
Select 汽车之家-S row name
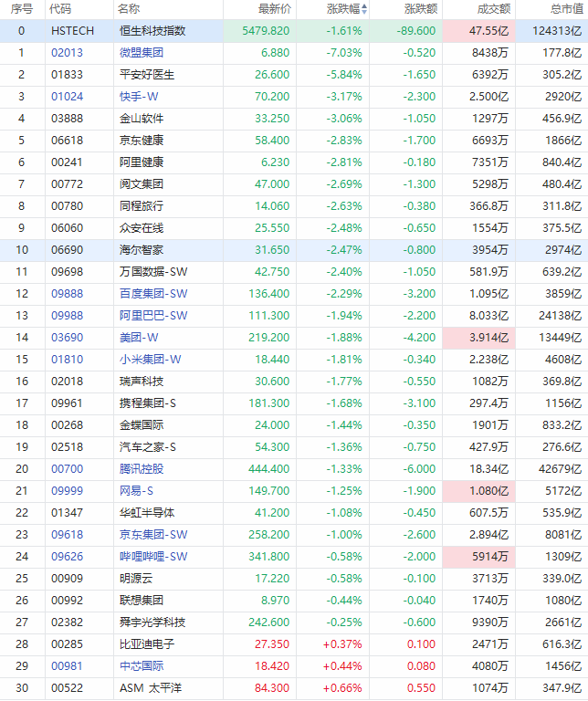[148, 447]
